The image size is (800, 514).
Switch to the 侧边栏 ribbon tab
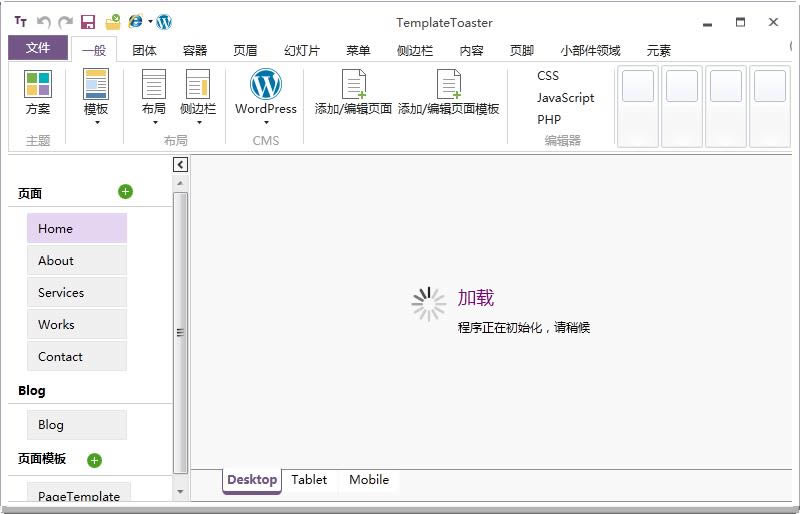pyautogui.click(x=415, y=51)
